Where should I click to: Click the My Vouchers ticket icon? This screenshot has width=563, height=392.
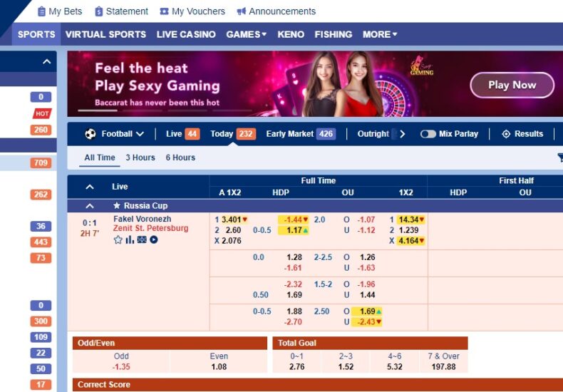pyautogui.click(x=164, y=11)
